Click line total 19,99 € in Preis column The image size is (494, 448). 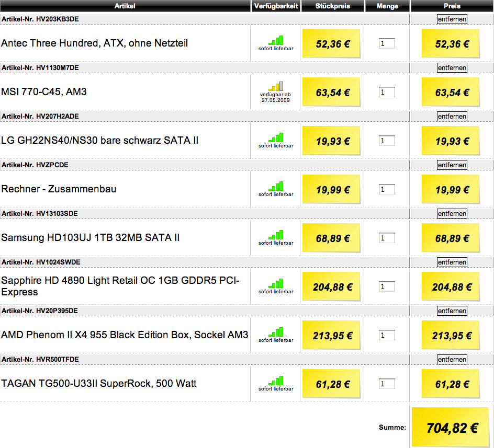coord(451,189)
